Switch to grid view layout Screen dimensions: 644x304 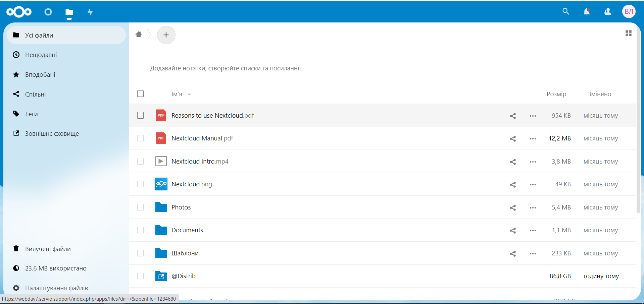tap(628, 33)
